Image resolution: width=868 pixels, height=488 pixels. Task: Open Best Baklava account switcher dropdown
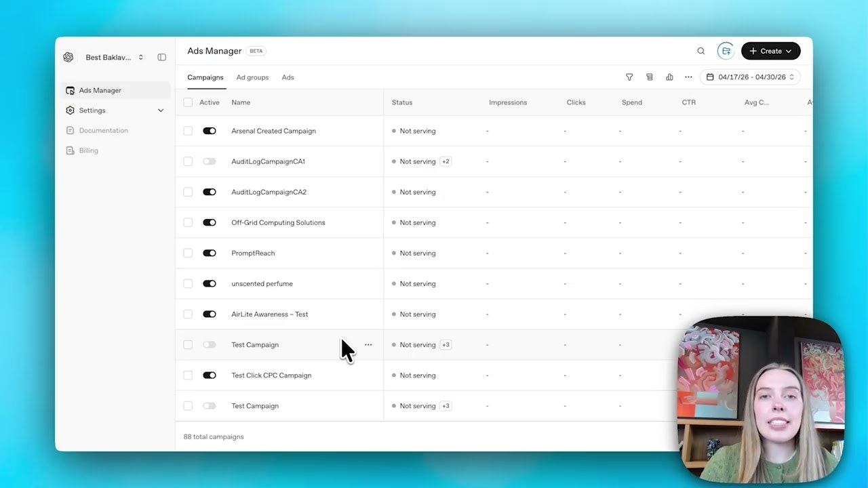114,58
